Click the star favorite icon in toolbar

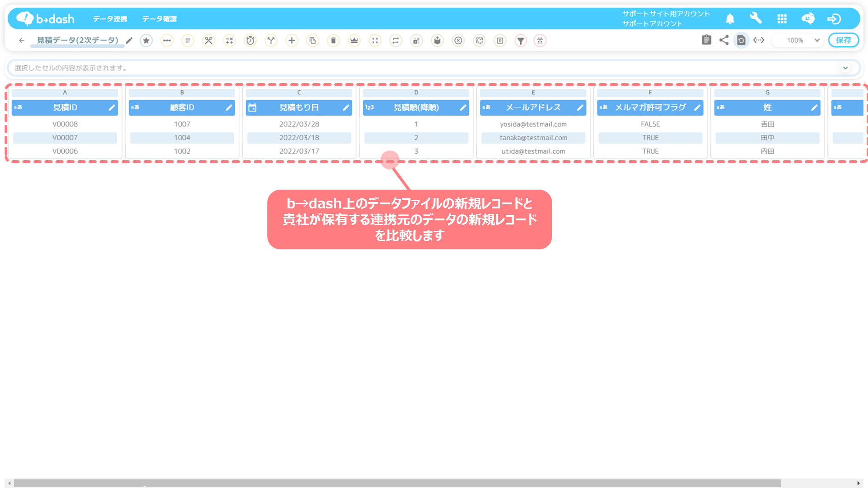point(146,40)
